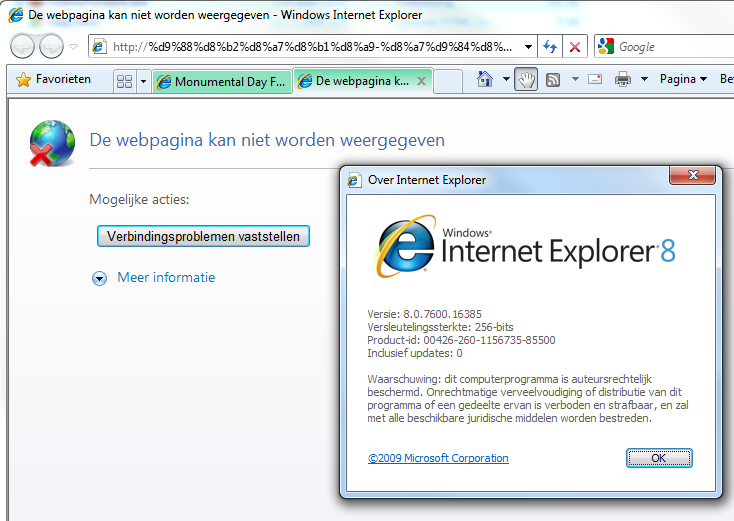Expand the Print dropdown arrow
This screenshot has width=734, height=521.
coord(644,79)
